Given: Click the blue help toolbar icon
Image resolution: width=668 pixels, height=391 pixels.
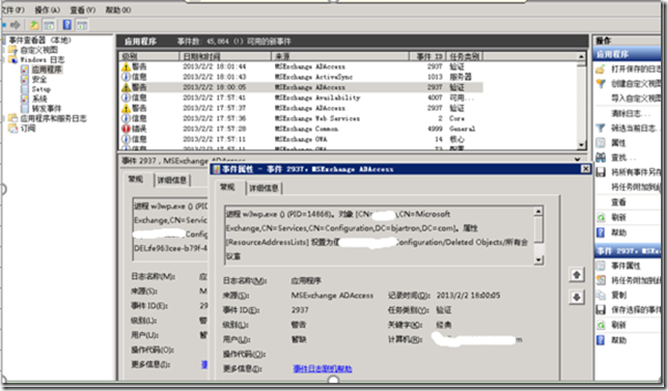Looking at the screenshot, I should pos(67,25).
